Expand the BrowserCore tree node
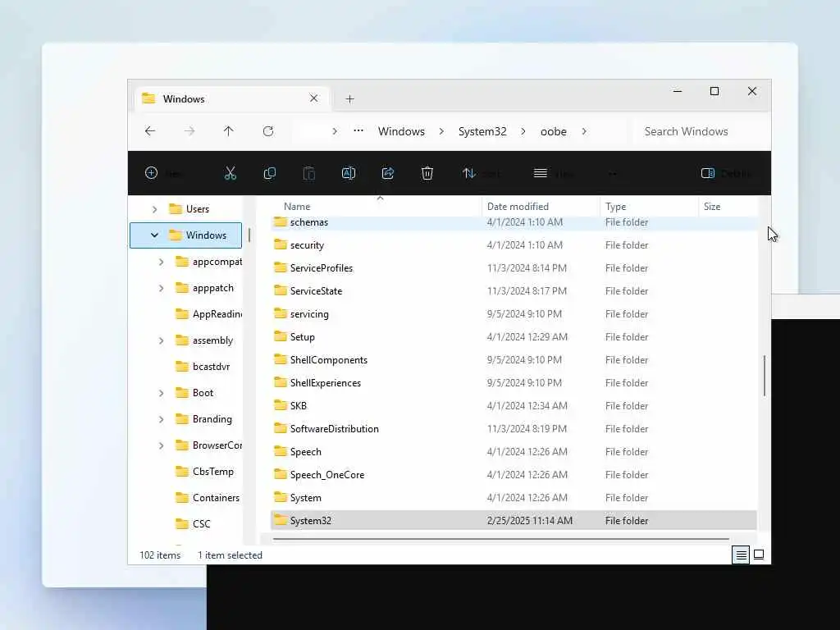The width and height of the screenshot is (840, 630). 162,445
